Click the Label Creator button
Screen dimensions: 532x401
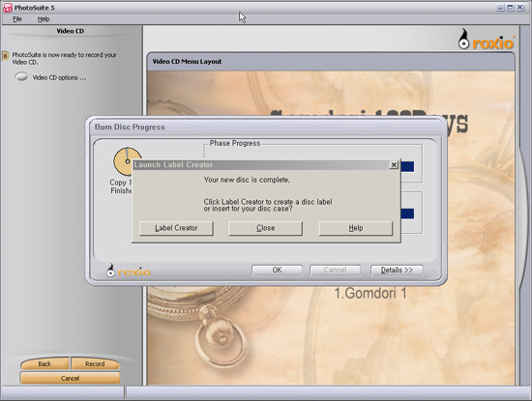(x=176, y=228)
